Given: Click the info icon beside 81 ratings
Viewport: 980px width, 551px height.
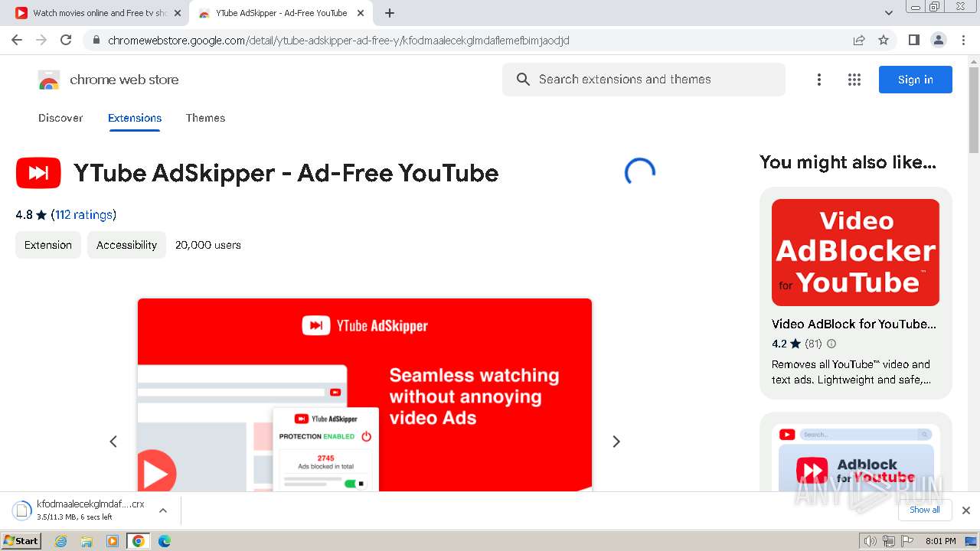Looking at the screenshot, I should (831, 344).
